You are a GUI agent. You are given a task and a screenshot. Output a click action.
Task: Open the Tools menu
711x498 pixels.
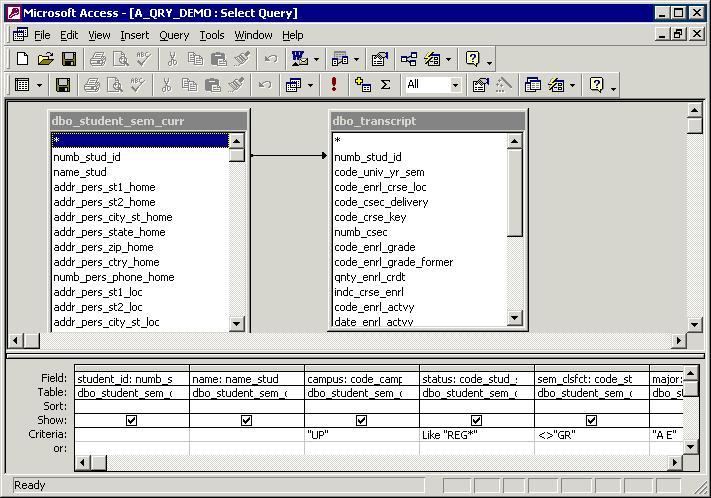pyautogui.click(x=211, y=35)
